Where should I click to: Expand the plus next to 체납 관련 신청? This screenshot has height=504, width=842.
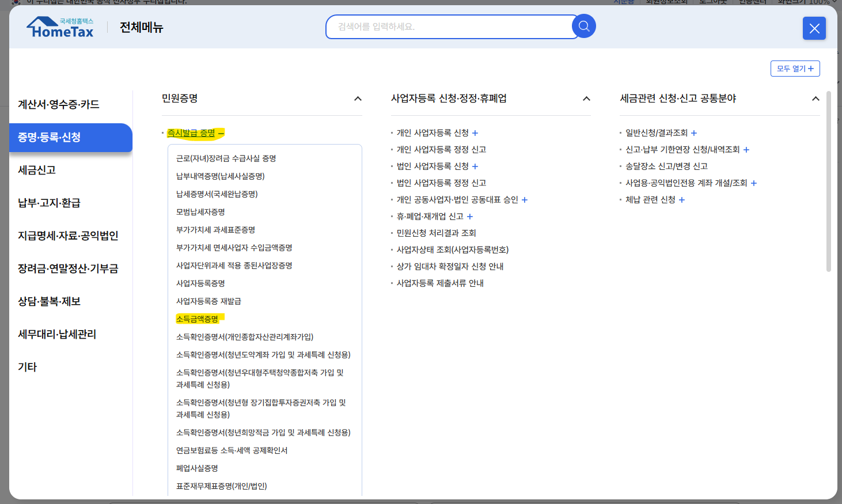(x=682, y=200)
